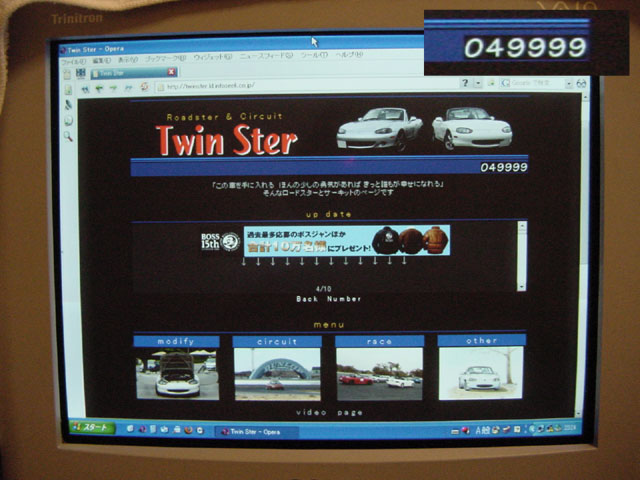Open the circuit menu section

(277, 342)
